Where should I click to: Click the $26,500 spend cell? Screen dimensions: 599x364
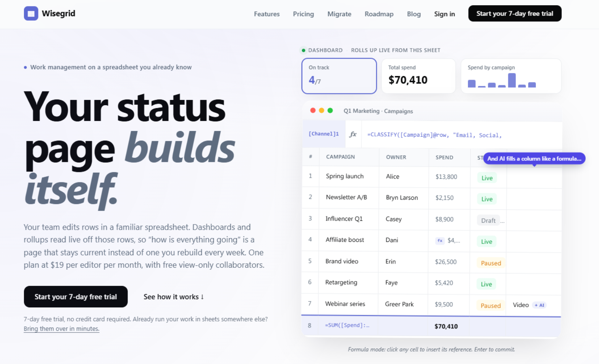tap(449, 262)
